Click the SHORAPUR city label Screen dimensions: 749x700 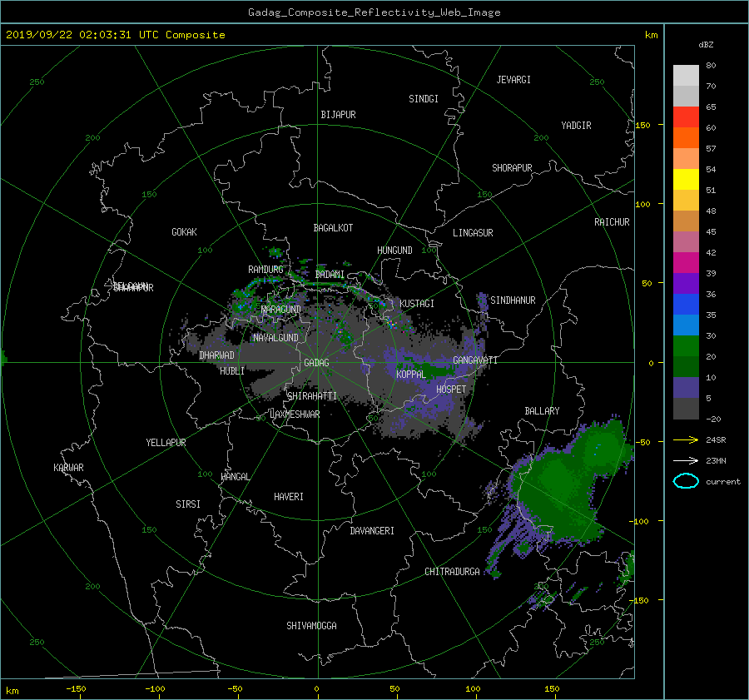512,168
